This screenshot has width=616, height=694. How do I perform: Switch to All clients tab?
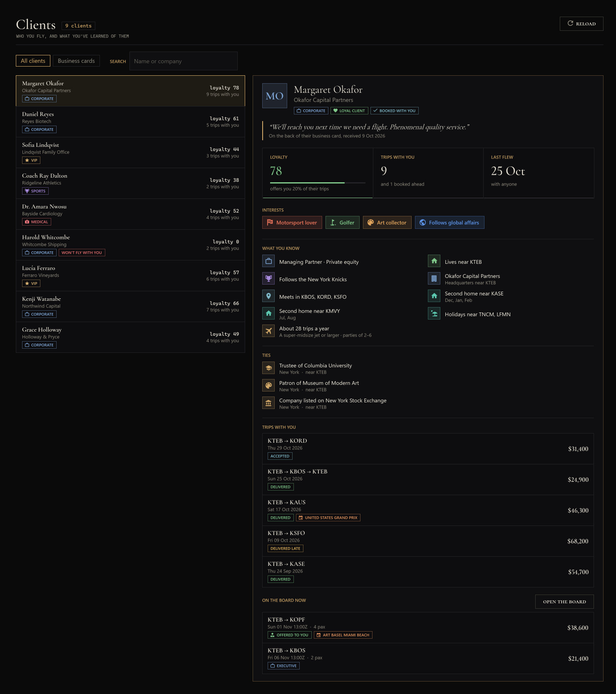33,61
